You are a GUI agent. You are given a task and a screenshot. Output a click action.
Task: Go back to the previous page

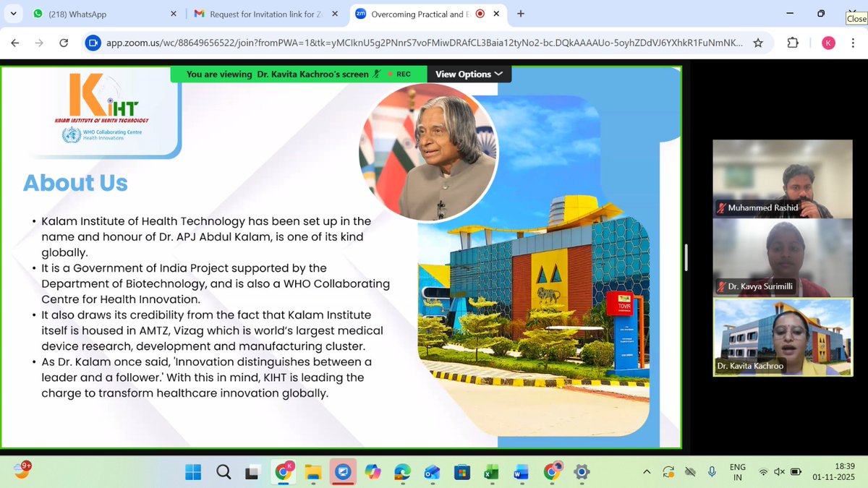pos(16,43)
